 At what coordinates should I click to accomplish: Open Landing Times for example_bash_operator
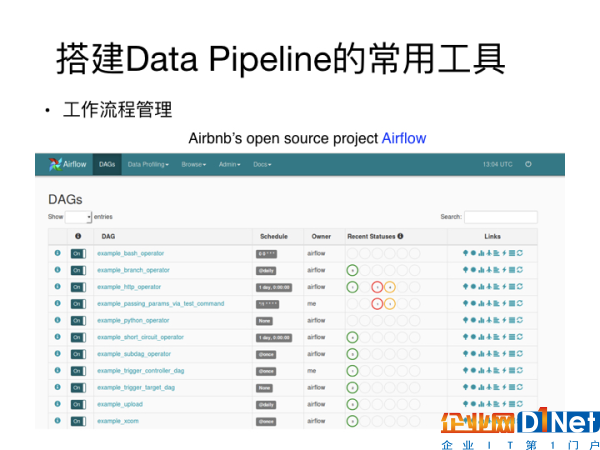pyautogui.click(x=489, y=253)
